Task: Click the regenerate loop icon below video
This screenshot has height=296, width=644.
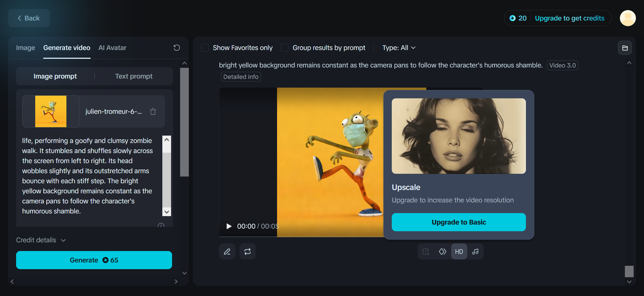Action: coord(248,251)
